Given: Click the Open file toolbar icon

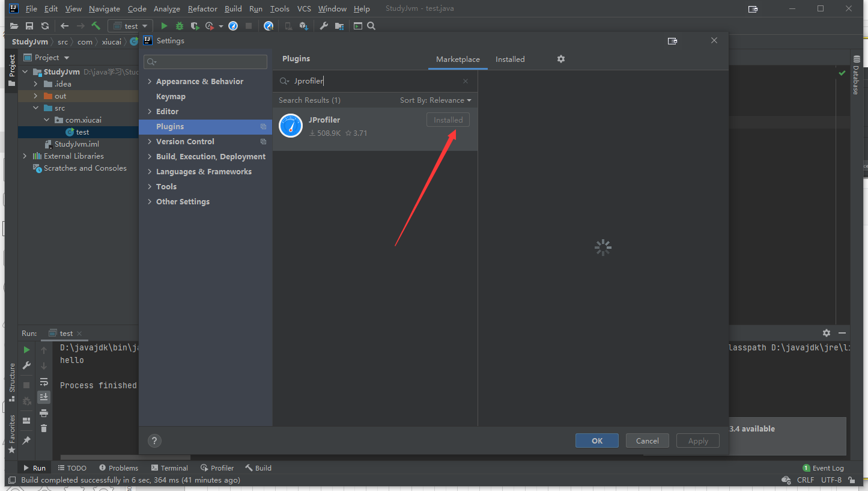Looking at the screenshot, I should coord(14,26).
